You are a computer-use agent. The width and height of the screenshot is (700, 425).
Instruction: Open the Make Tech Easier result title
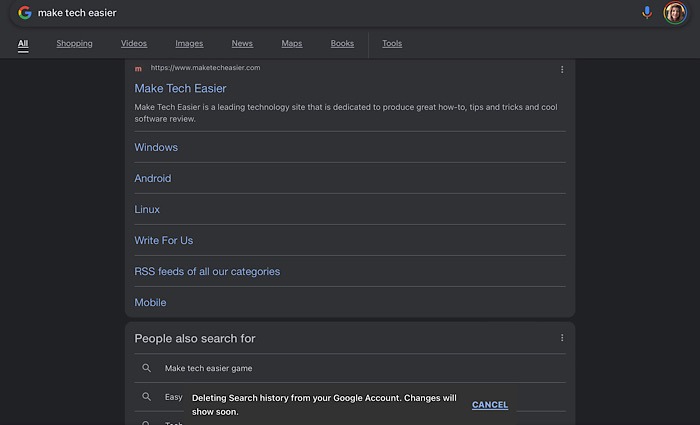(x=181, y=89)
